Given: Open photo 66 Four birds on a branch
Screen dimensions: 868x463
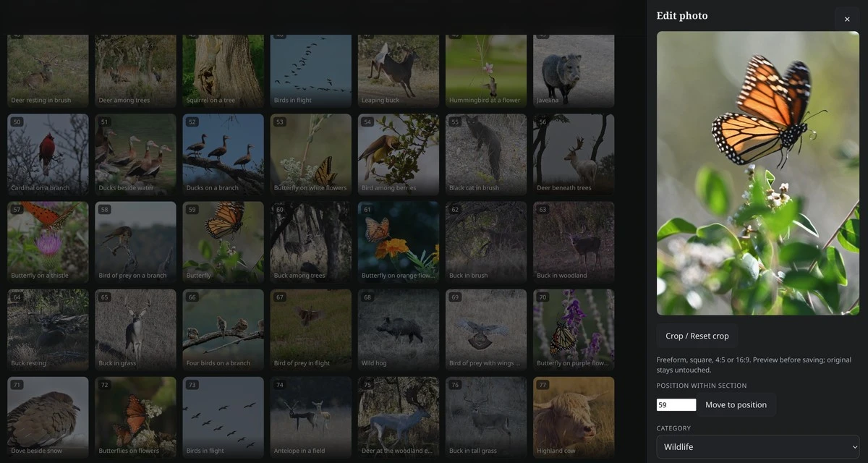Looking at the screenshot, I should pyautogui.click(x=223, y=330).
